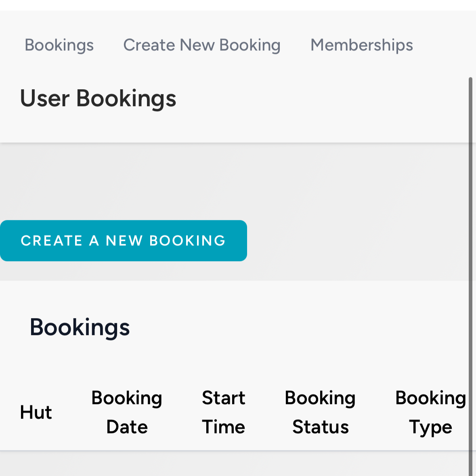Sort by the Booking Date column header

point(127,412)
